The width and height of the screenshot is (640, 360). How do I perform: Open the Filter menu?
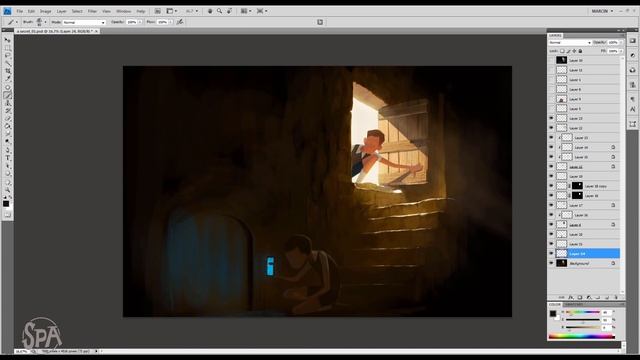[x=93, y=11]
